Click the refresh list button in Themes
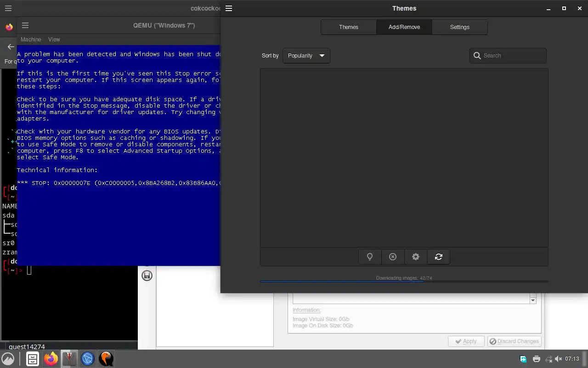Image resolution: width=588 pixels, height=368 pixels. point(439,257)
